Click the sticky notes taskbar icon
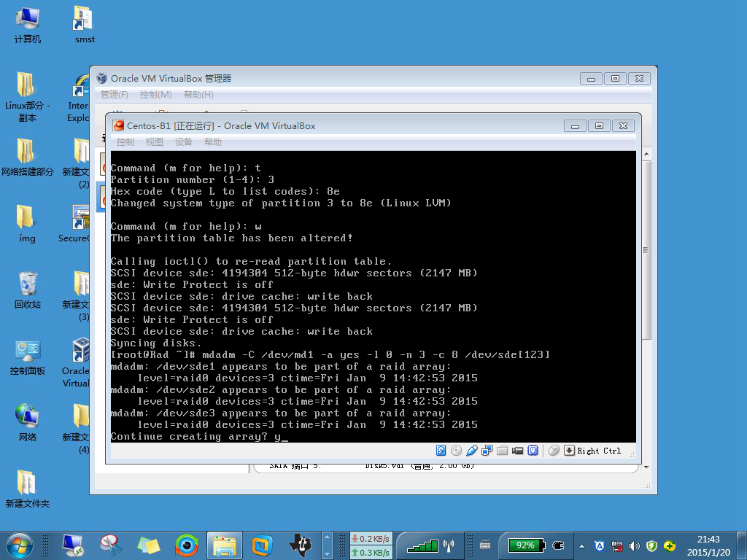This screenshot has height=560, width=747. tap(149, 545)
